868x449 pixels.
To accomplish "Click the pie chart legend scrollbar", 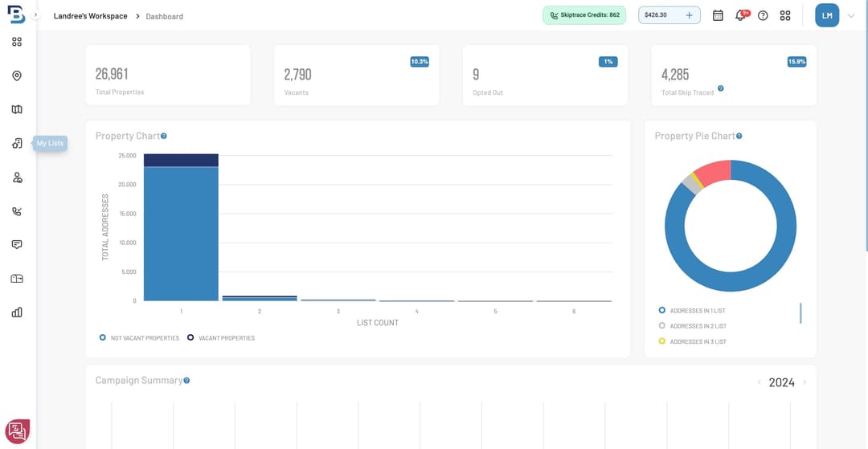I will click(x=800, y=312).
